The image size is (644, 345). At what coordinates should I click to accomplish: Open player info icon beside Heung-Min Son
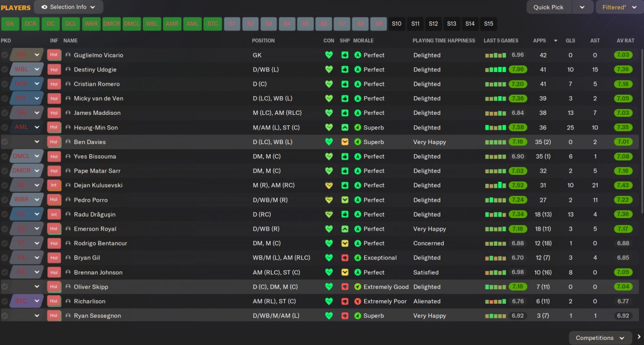pos(68,127)
